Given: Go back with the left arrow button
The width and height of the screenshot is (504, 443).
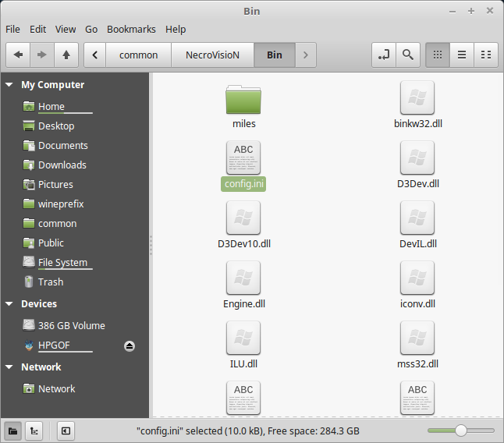Looking at the screenshot, I should tap(18, 55).
